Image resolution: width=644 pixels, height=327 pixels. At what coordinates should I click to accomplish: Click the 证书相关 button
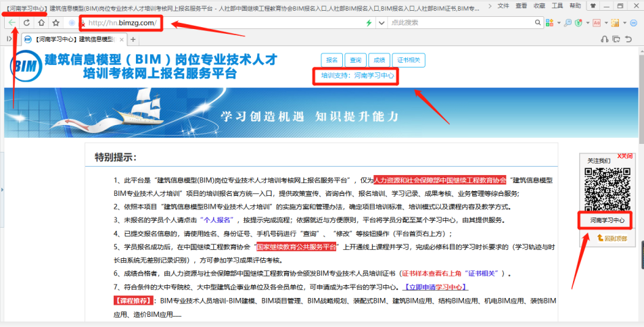point(408,60)
